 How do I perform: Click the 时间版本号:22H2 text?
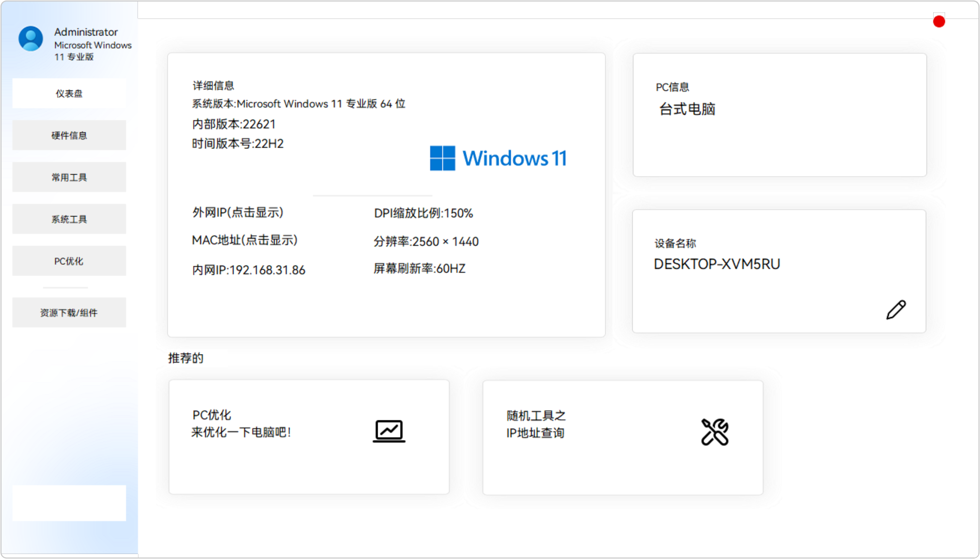[x=238, y=144]
